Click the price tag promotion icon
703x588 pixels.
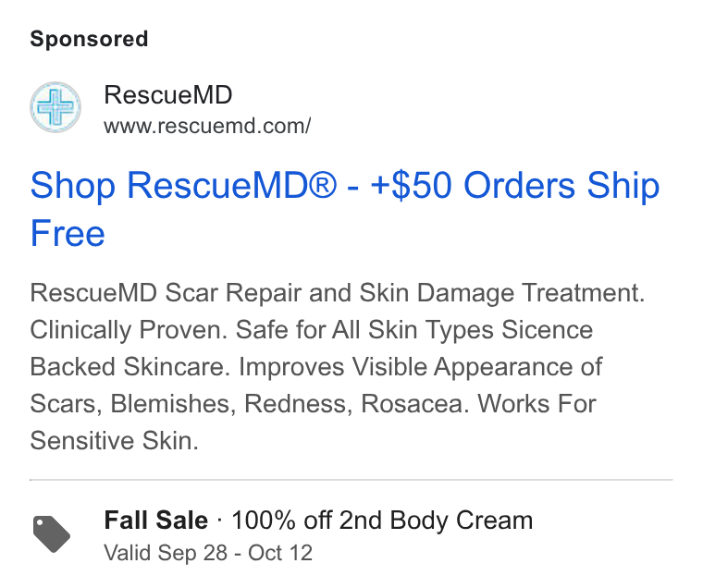[52, 534]
